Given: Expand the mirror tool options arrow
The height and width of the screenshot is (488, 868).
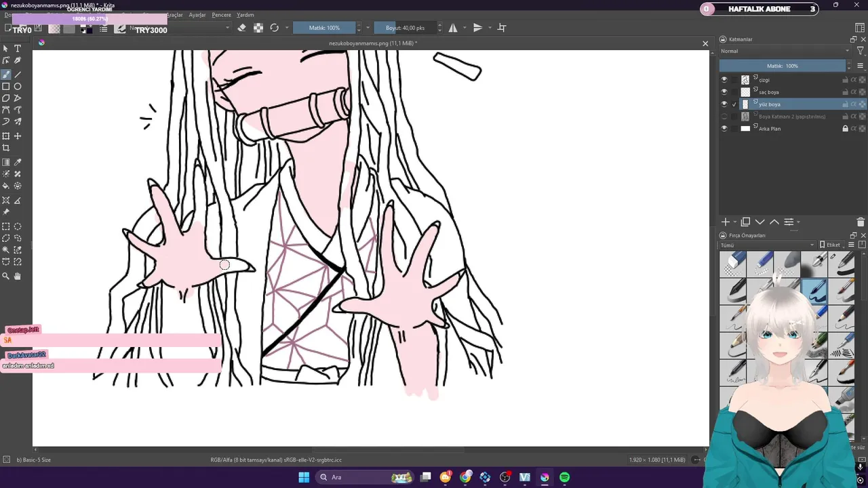Looking at the screenshot, I should (x=465, y=28).
